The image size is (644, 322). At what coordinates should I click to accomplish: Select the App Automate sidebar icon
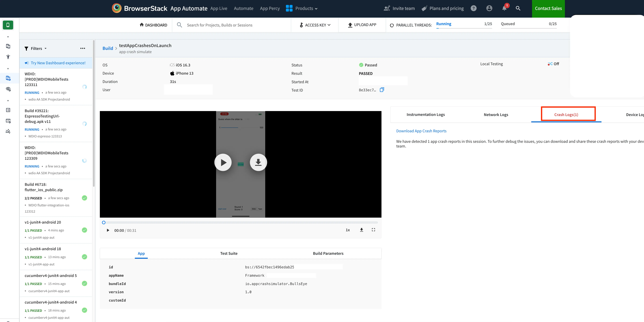coord(8,78)
